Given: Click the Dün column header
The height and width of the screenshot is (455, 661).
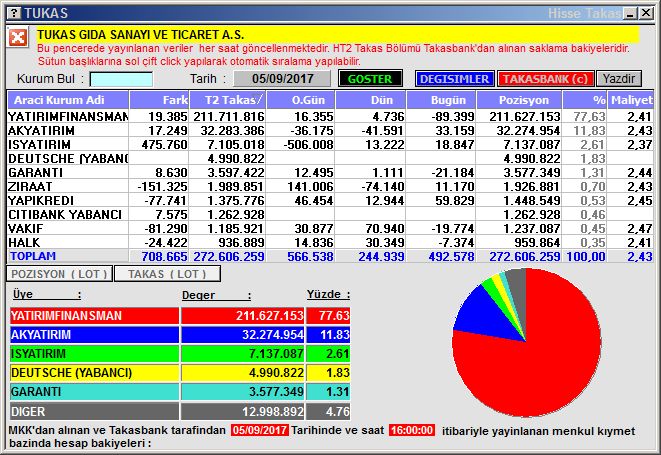Looking at the screenshot, I should click(x=370, y=100).
